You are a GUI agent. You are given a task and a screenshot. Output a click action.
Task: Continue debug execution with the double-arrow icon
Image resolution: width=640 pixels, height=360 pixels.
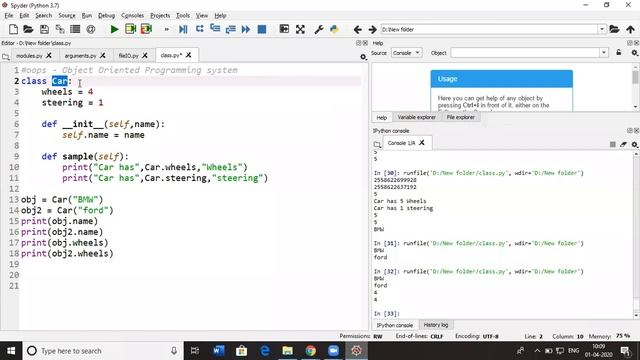point(246,29)
